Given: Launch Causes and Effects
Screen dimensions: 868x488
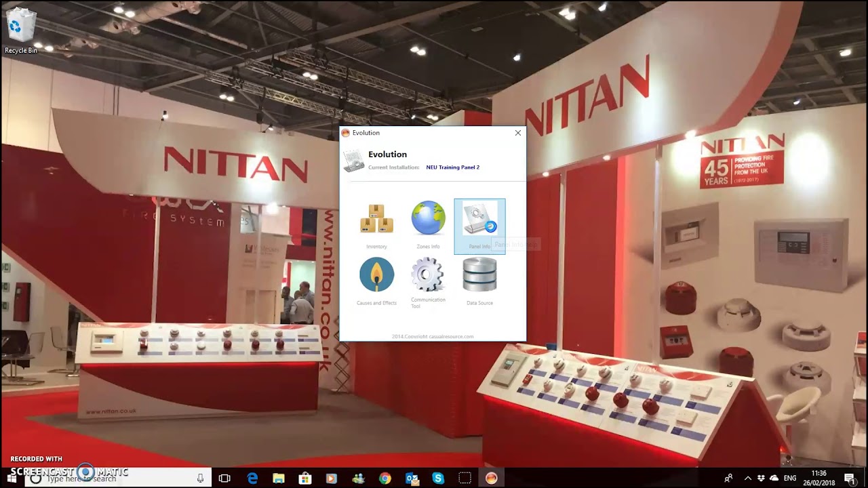Looking at the screenshot, I should (x=376, y=281).
